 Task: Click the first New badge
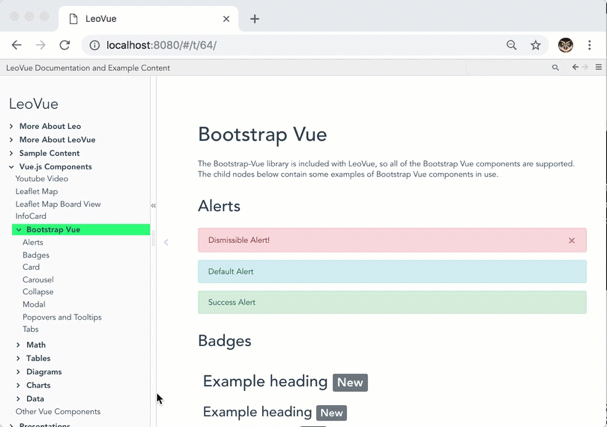click(x=350, y=382)
